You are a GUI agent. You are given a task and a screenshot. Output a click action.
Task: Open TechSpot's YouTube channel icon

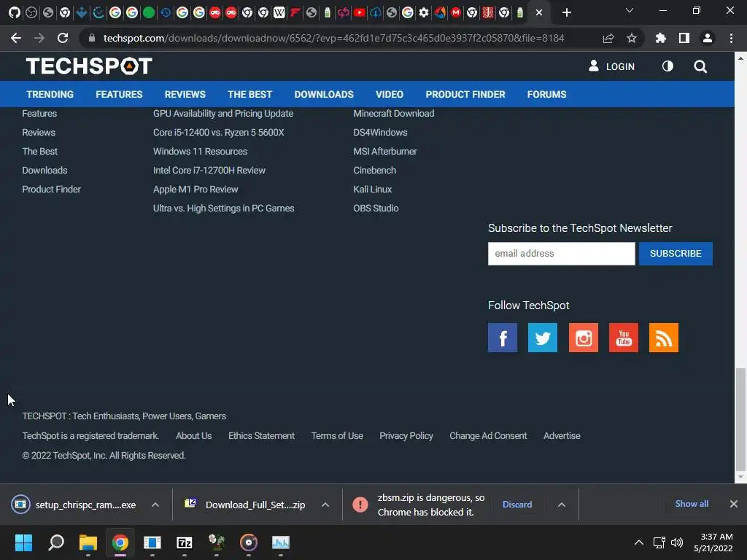coord(624,338)
